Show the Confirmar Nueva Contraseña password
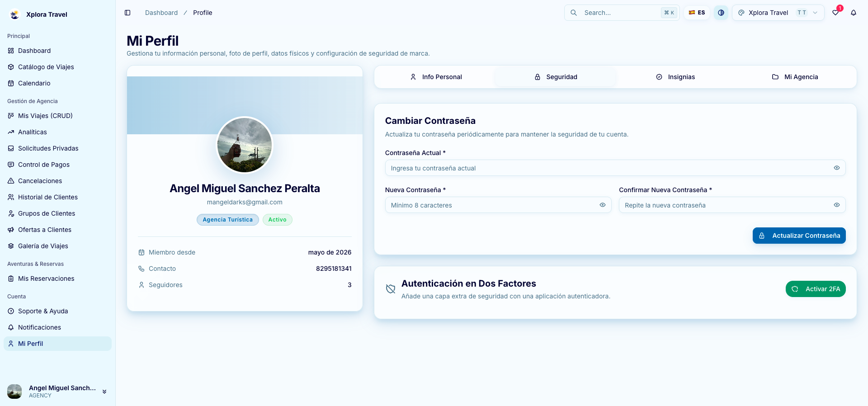The image size is (868, 406). pos(837,205)
